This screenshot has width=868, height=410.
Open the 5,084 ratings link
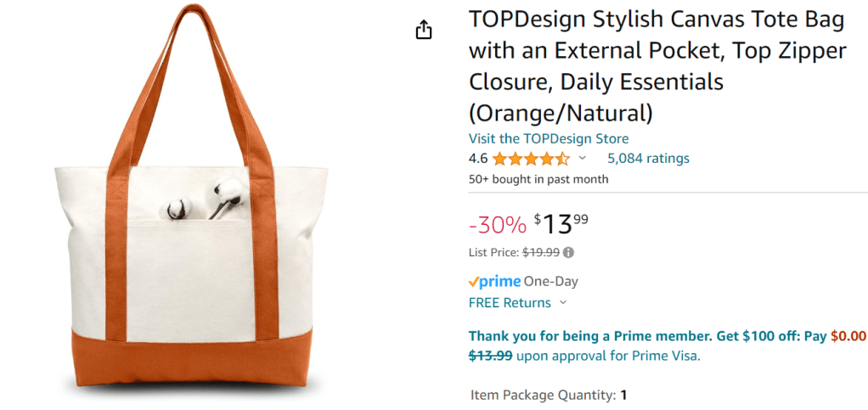click(x=648, y=159)
